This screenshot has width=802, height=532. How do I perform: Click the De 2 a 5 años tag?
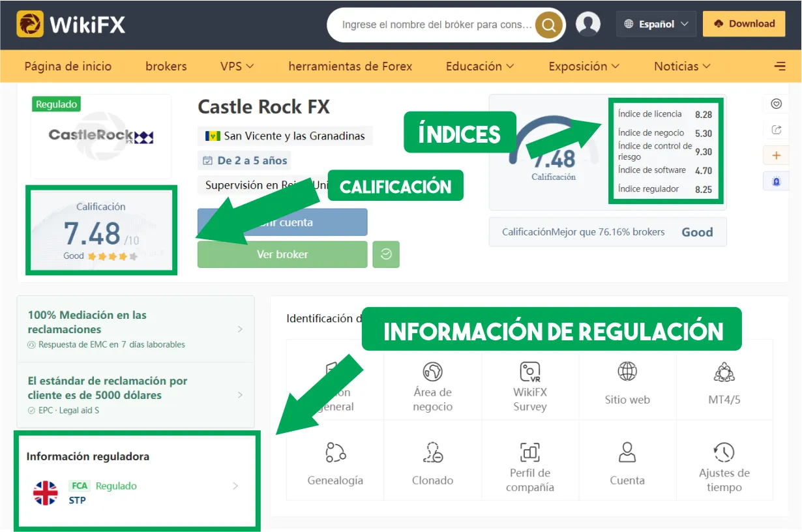[245, 160]
